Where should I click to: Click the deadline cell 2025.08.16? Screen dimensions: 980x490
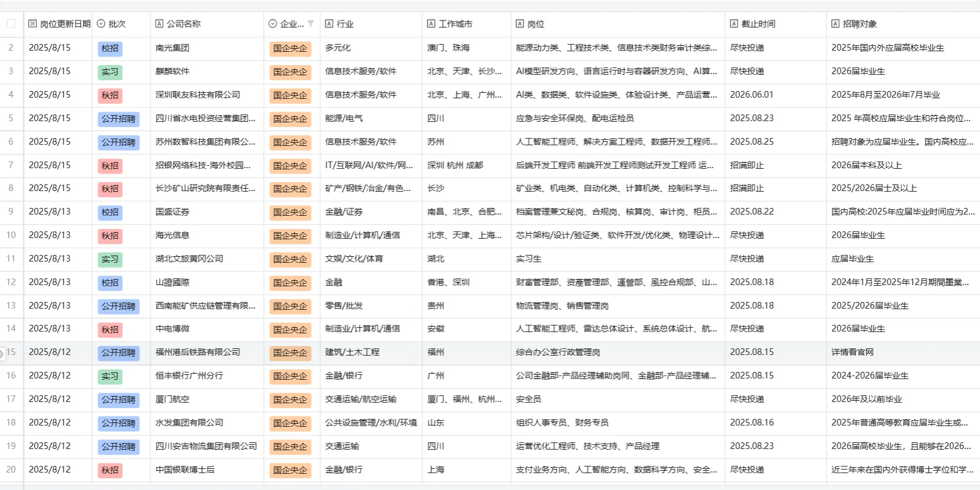(776, 423)
